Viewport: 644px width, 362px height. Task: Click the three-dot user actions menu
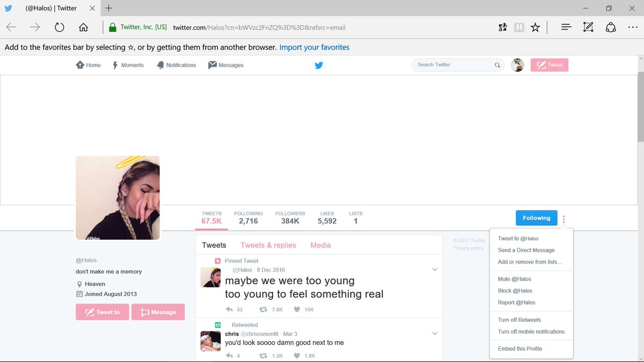point(564,219)
